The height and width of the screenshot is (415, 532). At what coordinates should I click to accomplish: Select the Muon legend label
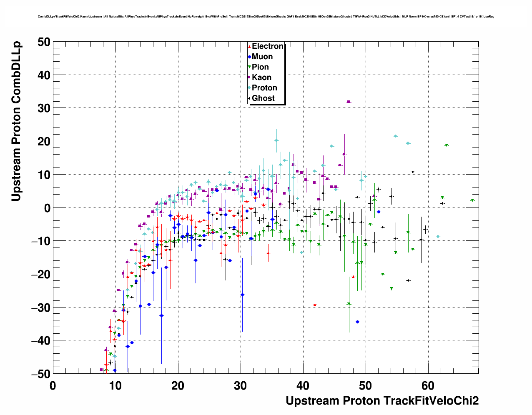pyautogui.click(x=262, y=57)
